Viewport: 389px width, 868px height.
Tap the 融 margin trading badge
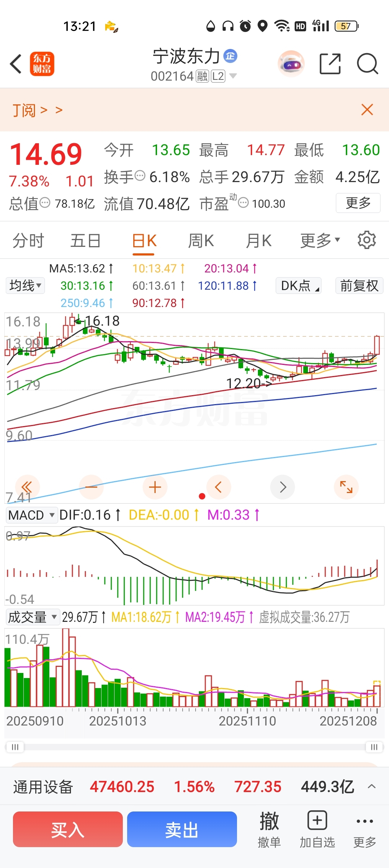click(x=202, y=76)
